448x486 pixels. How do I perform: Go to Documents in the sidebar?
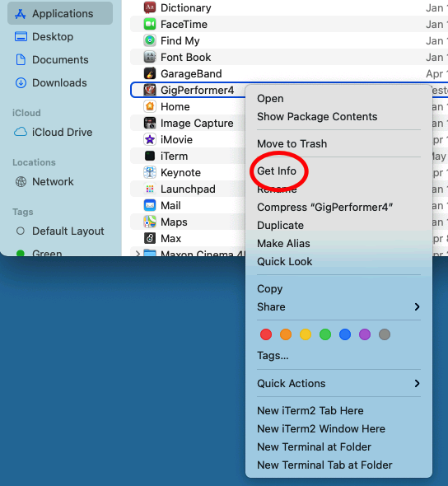(60, 59)
